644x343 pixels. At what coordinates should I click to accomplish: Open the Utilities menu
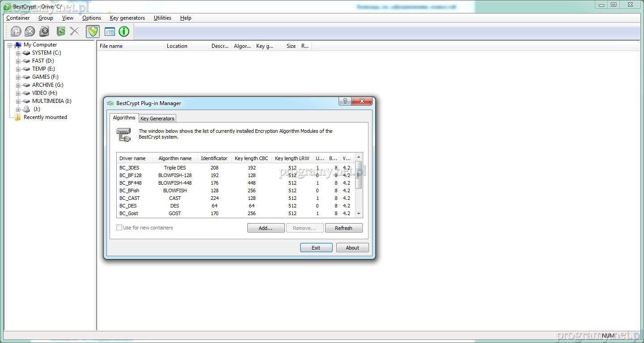point(162,18)
